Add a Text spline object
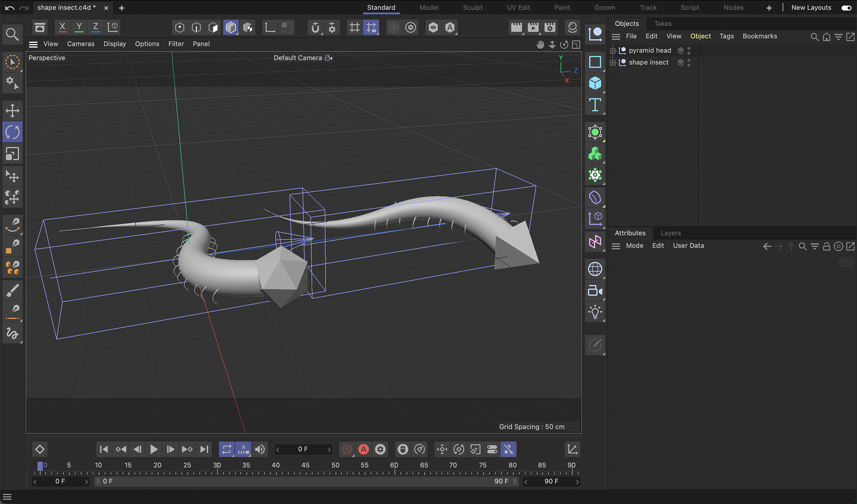857x504 pixels. pos(595,105)
